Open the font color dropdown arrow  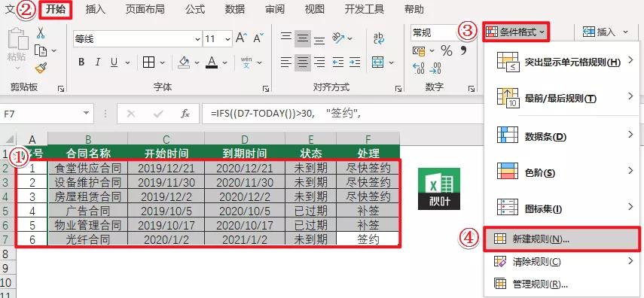(224, 62)
